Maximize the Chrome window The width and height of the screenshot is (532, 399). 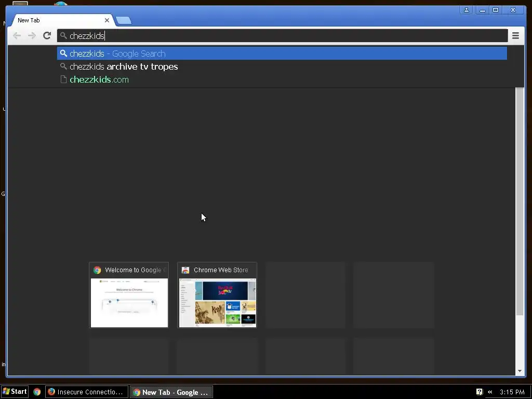click(496, 10)
